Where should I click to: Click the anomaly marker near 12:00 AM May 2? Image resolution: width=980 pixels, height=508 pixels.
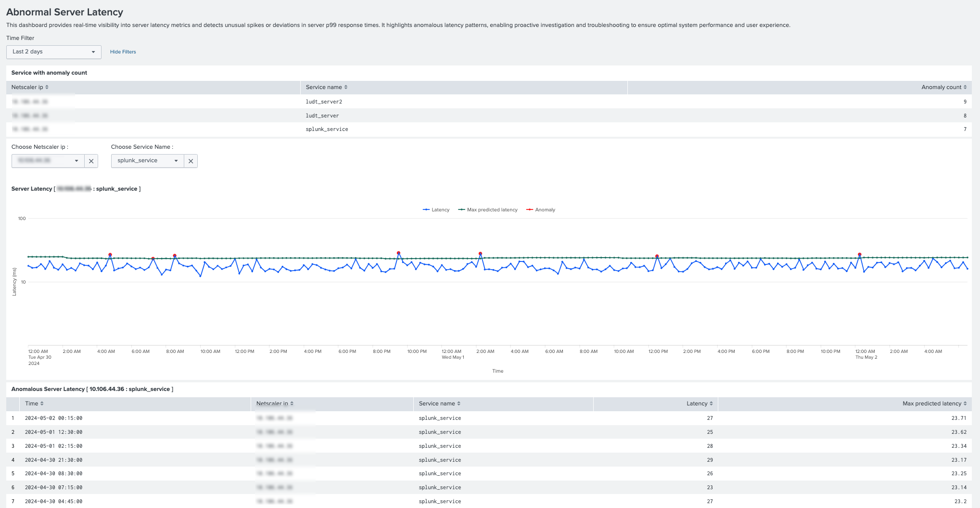[x=859, y=254]
